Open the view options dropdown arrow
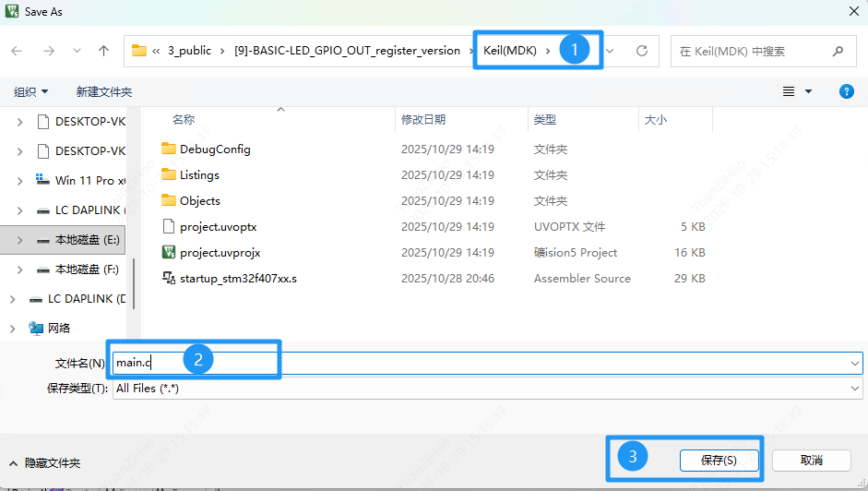The height and width of the screenshot is (491, 868). click(808, 91)
